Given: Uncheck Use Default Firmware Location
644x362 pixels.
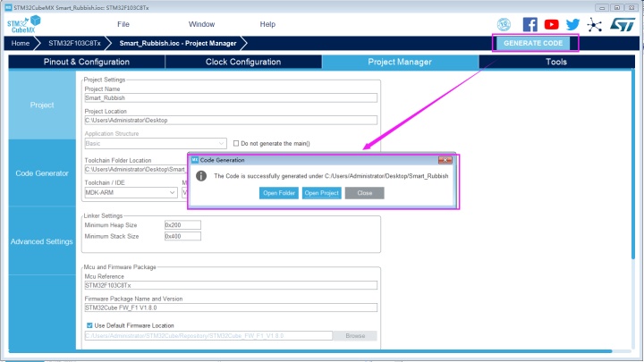Looking at the screenshot, I should coord(89,325).
